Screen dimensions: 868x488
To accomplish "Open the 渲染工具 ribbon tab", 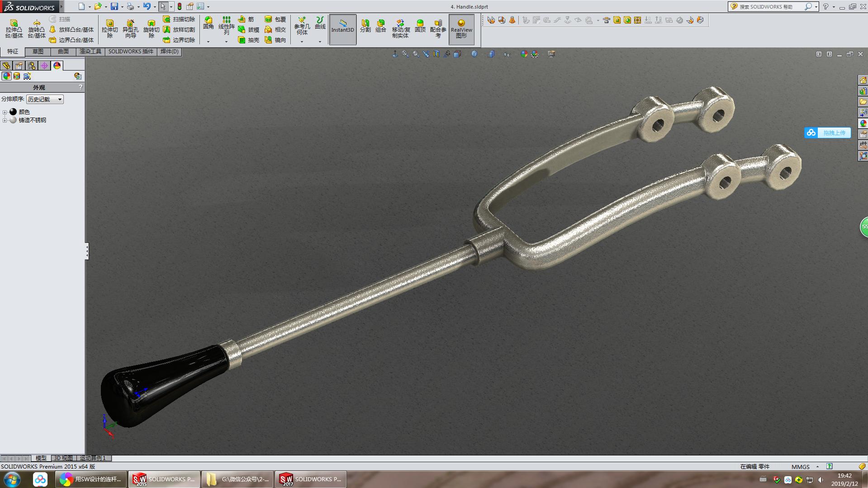I will [90, 52].
